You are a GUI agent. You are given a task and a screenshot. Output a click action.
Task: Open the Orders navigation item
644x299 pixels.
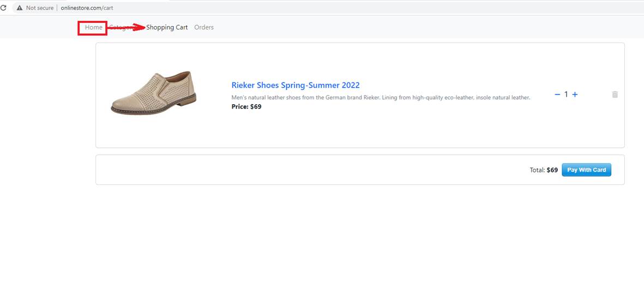[x=204, y=27]
